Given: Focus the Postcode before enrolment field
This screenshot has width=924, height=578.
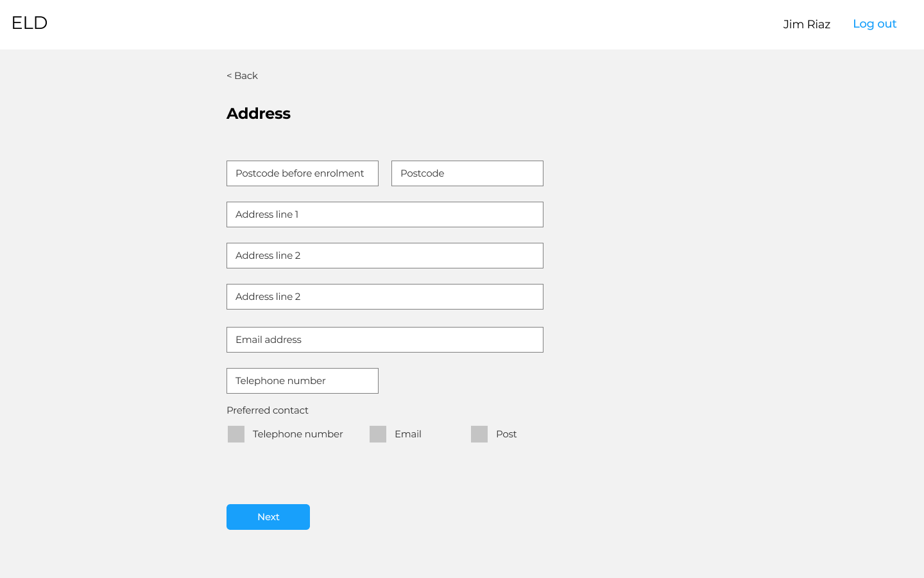Looking at the screenshot, I should click(302, 173).
